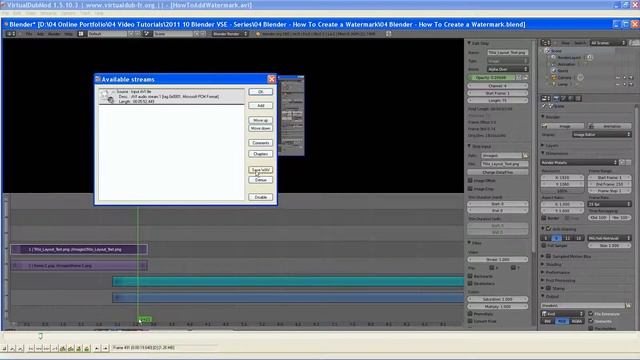Image resolution: width=640 pixels, height=360 pixels.
Task: Open Blender's editor type icon in the top header
Action: pyautogui.click(x=10, y=34)
